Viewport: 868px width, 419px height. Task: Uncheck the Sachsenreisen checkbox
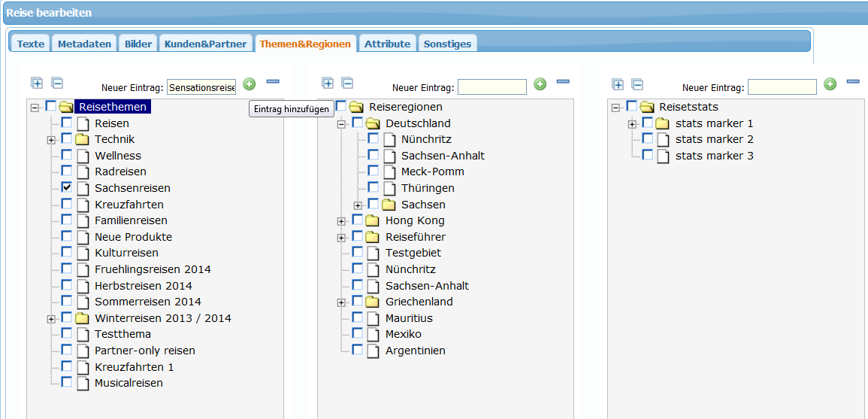point(67,187)
